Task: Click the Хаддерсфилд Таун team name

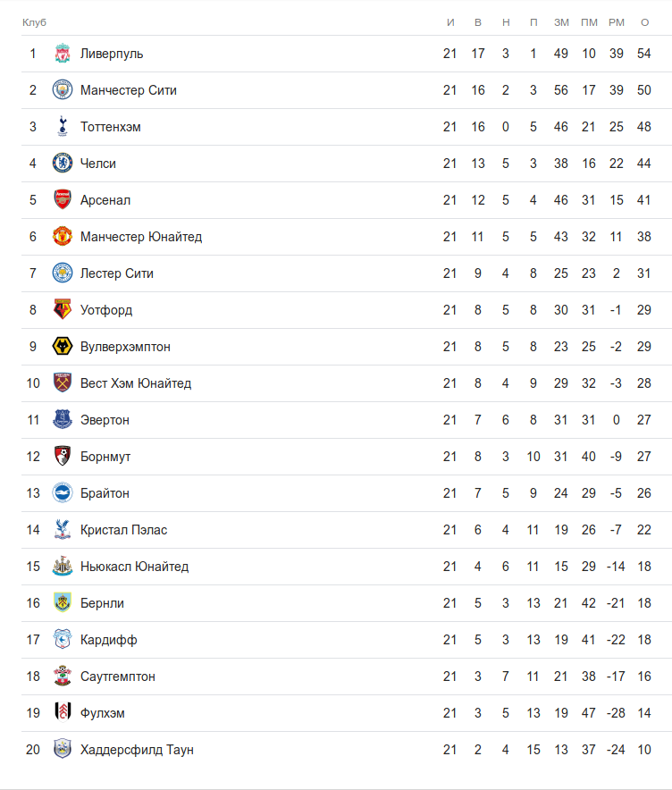Action: click(137, 750)
